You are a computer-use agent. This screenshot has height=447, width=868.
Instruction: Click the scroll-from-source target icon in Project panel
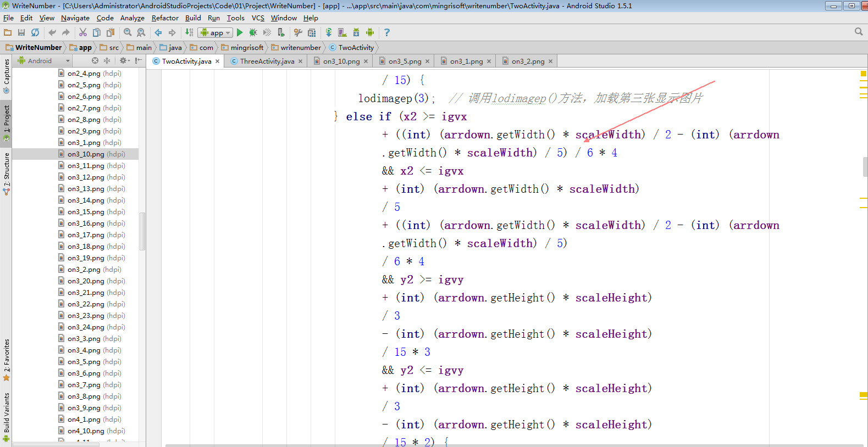[95, 60]
